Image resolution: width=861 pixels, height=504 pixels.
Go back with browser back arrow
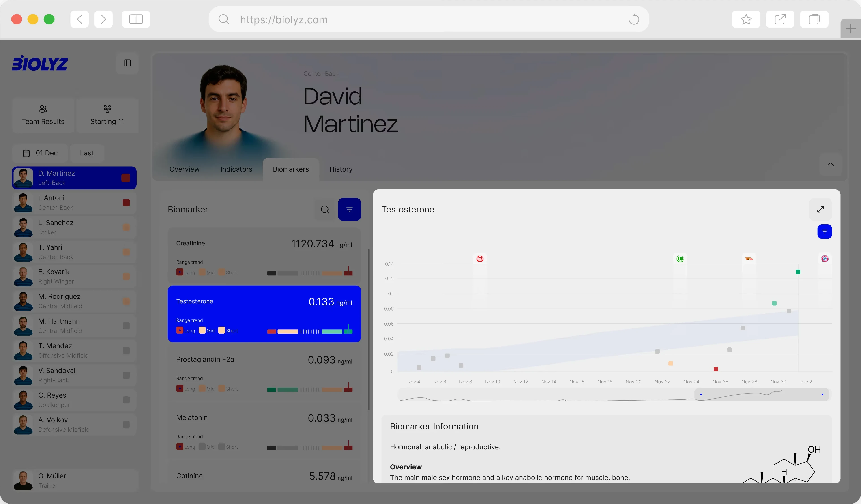[x=80, y=19]
